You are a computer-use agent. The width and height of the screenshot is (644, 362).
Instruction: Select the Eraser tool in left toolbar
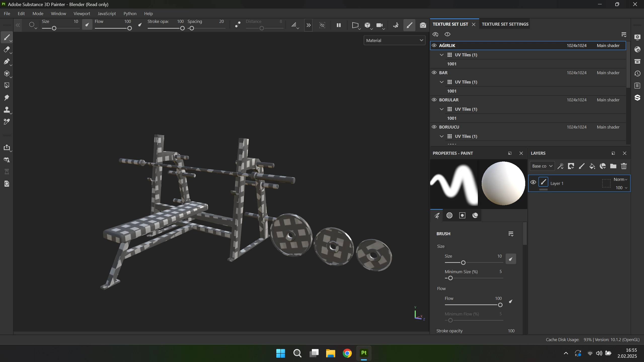[7, 50]
